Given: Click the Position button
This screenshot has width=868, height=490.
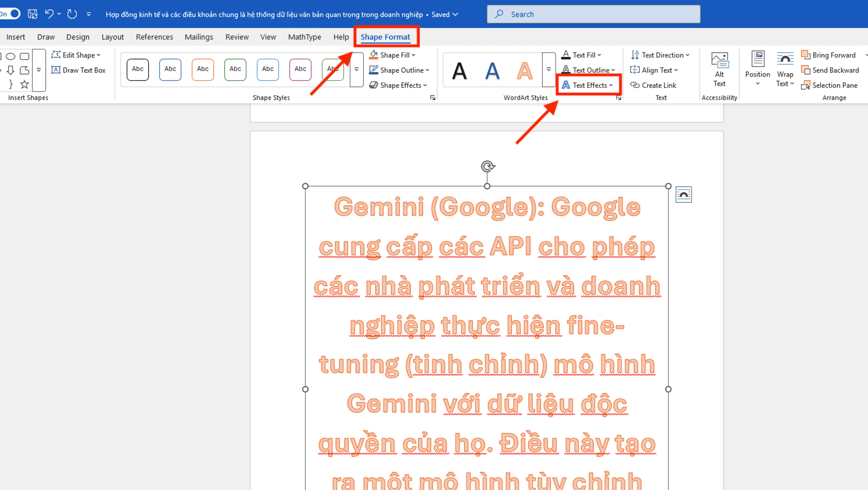Looking at the screenshot, I should click(757, 70).
